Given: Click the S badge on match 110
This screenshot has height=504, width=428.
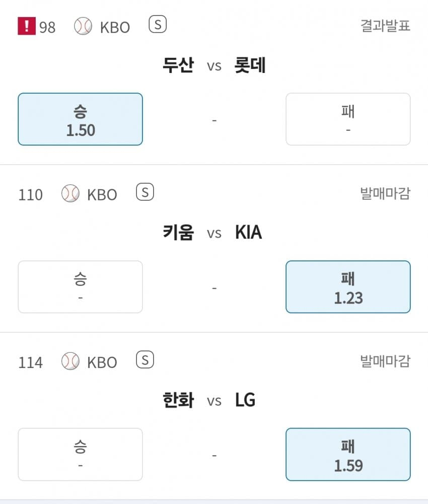Looking at the screenshot, I should (x=145, y=192).
